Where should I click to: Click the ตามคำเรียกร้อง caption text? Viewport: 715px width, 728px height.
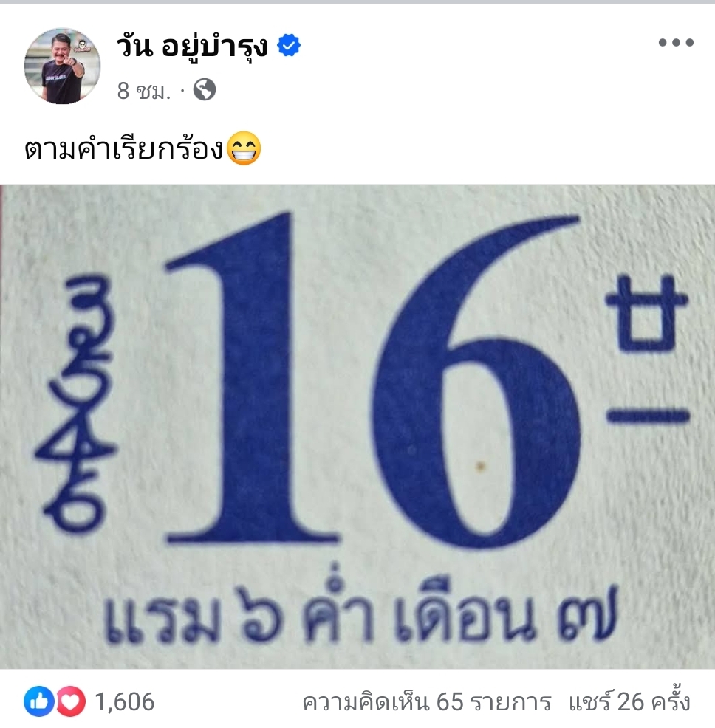[125, 149]
